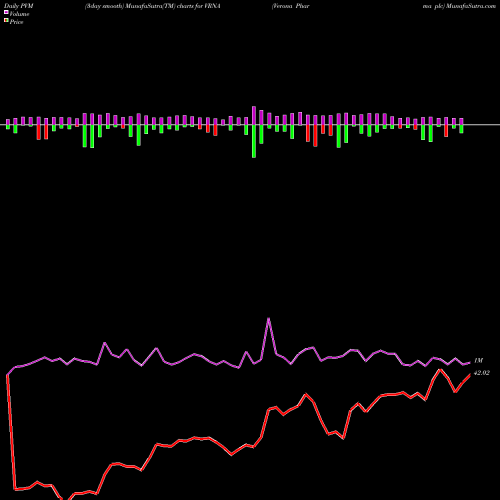500x500 pixels.
Task: Click the tallest volume spike on magenta line
Action: (x=268, y=319)
